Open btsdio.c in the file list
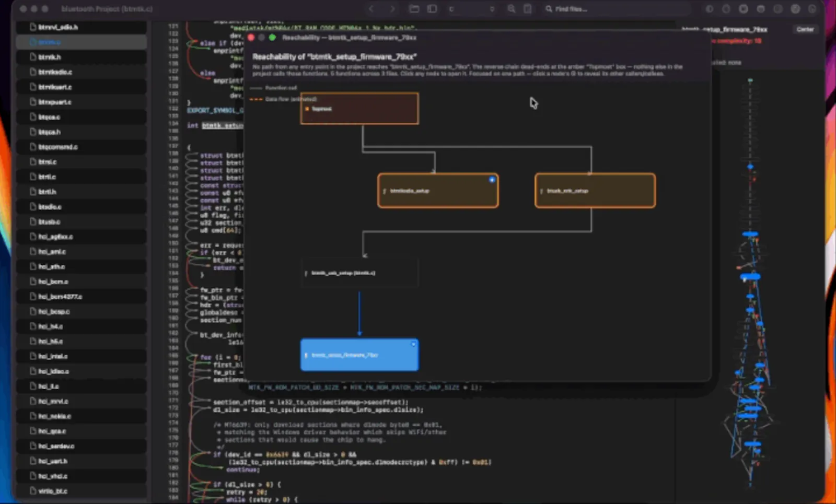The image size is (836, 504). (x=81, y=207)
